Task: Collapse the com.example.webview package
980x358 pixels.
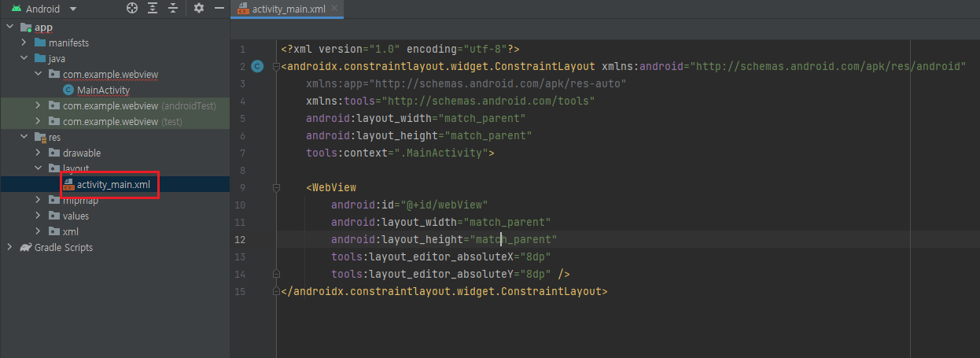Action: pos(39,74)
